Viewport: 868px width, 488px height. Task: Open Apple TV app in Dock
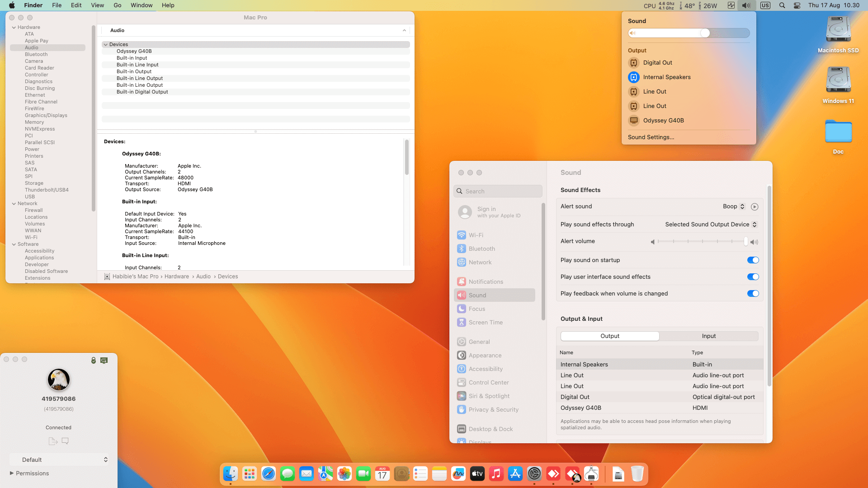(477, 474)
